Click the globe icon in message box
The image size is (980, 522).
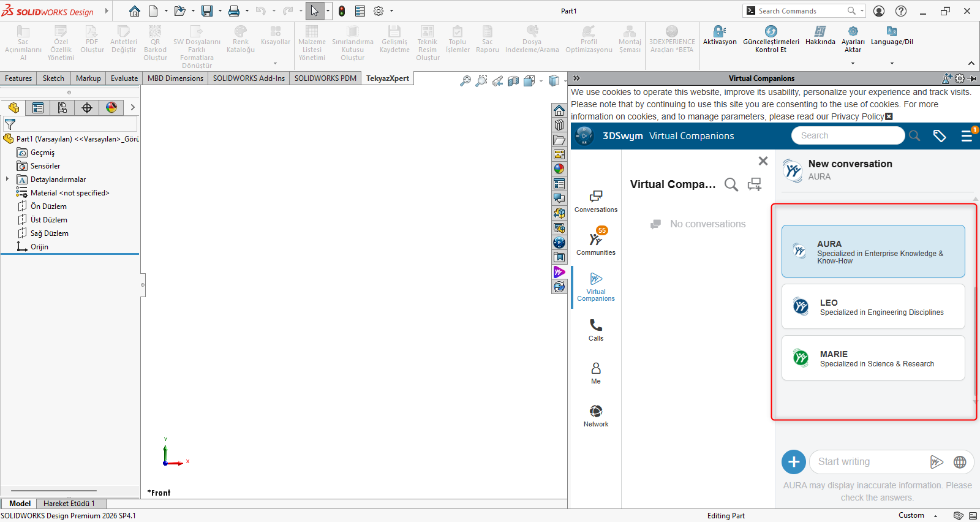(x=960, y=462)
